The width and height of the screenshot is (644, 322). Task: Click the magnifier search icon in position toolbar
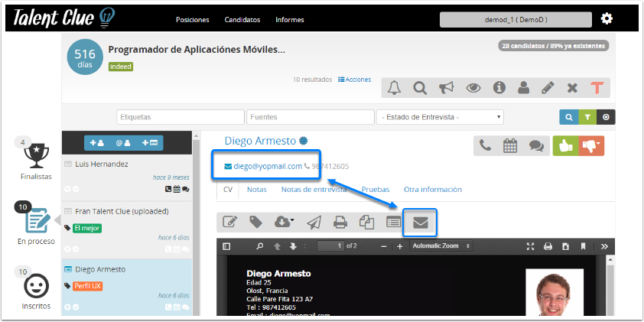click(420, 88)
